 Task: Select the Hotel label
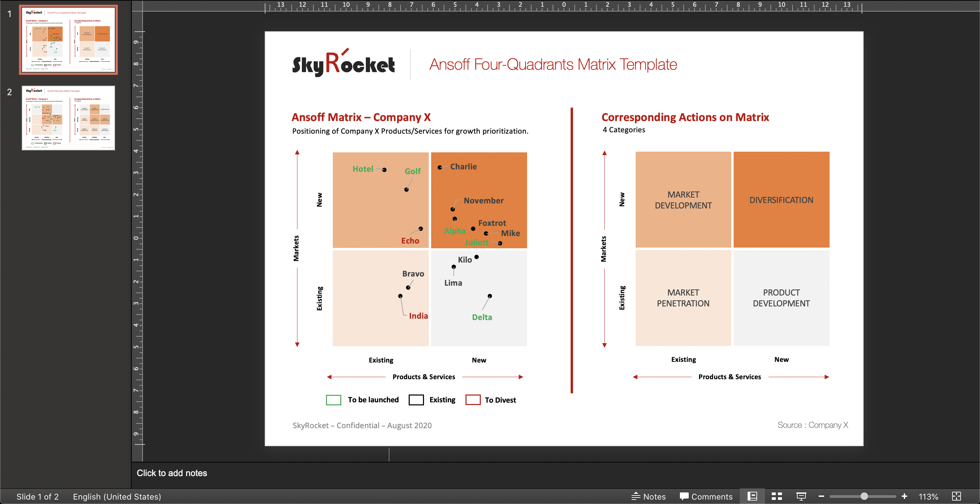[x=363, y=169]
